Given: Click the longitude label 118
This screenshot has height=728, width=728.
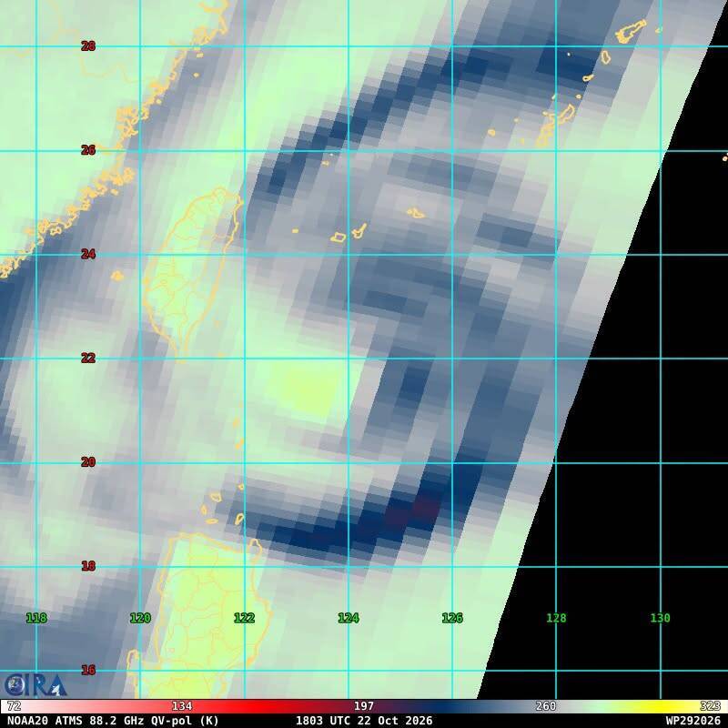Looking at the screenshot, I should click(36, 618).
